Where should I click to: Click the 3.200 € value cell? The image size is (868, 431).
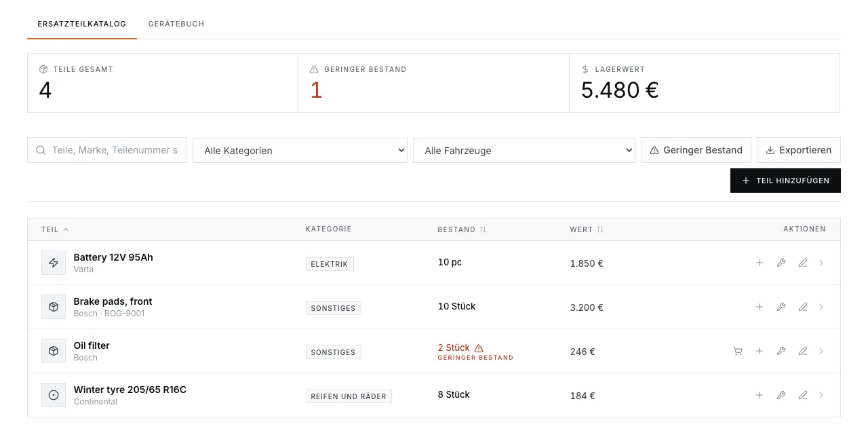click(587, 307)
